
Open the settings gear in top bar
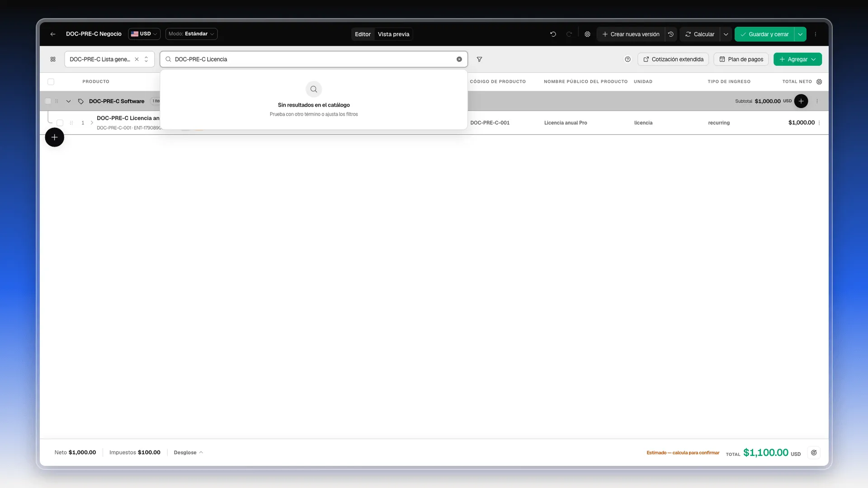[587, 34]
